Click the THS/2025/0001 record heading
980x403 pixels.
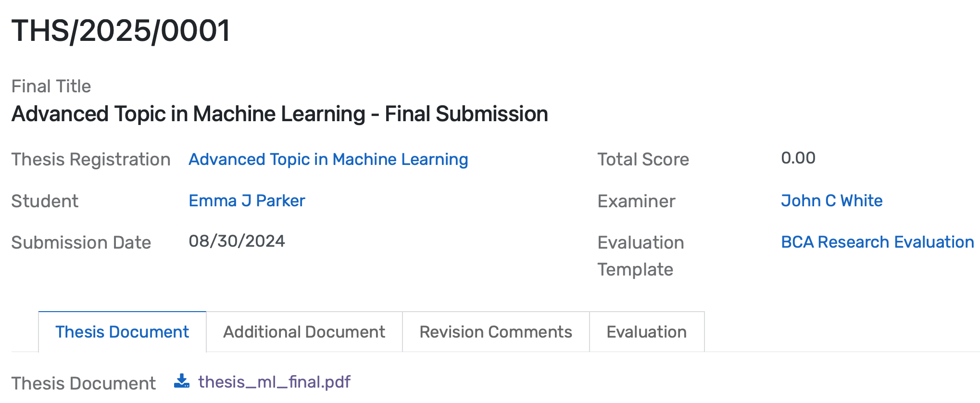[121, 31]
